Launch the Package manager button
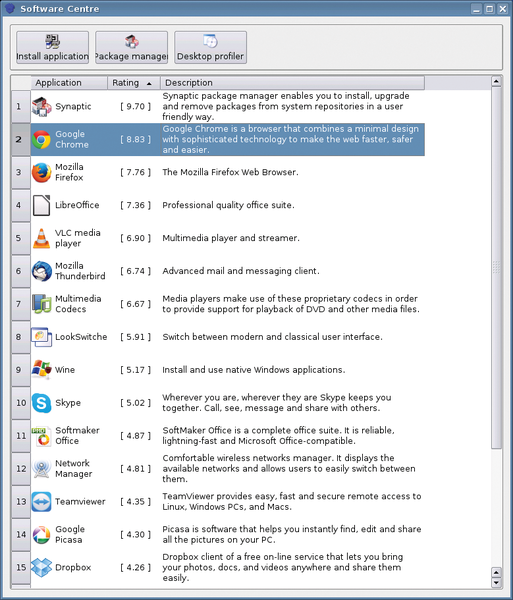The height and width of the screenshot is (600, 513). click(x=131, y=47)
